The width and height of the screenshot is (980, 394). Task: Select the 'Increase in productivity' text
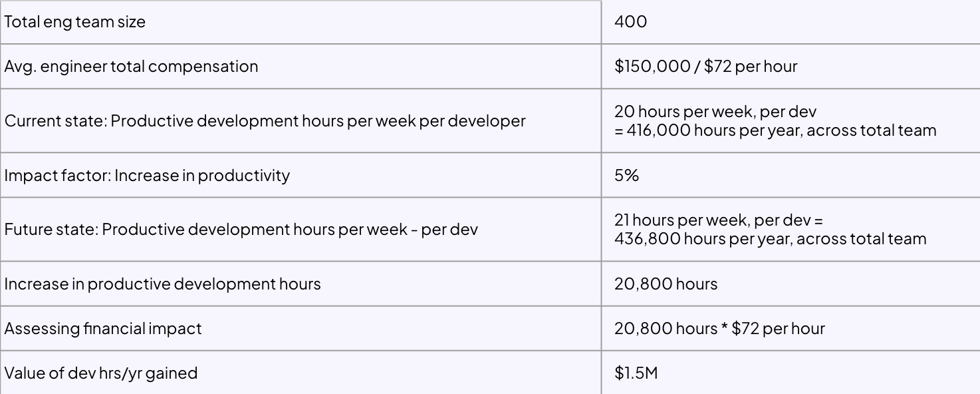coord(203,176)
